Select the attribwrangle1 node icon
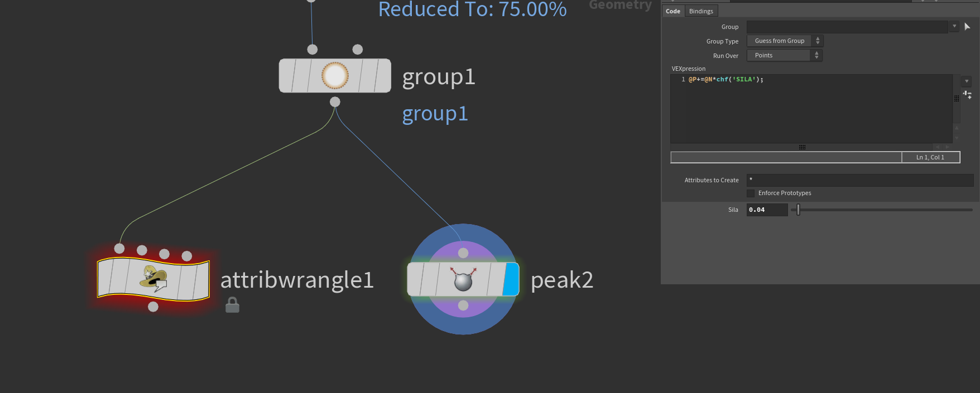The height and width of the screenshot is (393, 980). click(153, 279)
